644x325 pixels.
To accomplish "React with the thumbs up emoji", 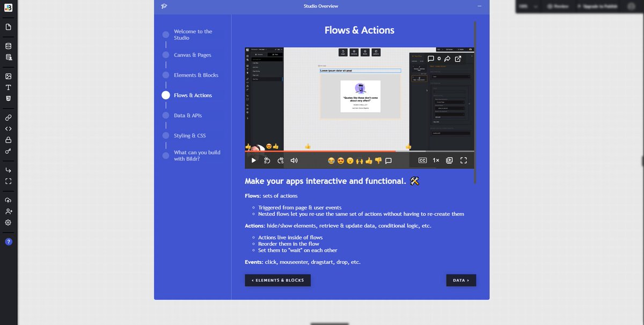I will (369, 160).
